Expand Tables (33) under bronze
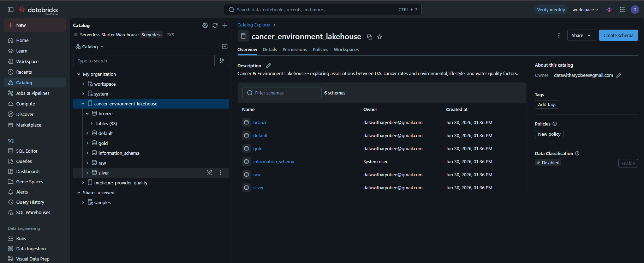 click(x=91, y=123)
